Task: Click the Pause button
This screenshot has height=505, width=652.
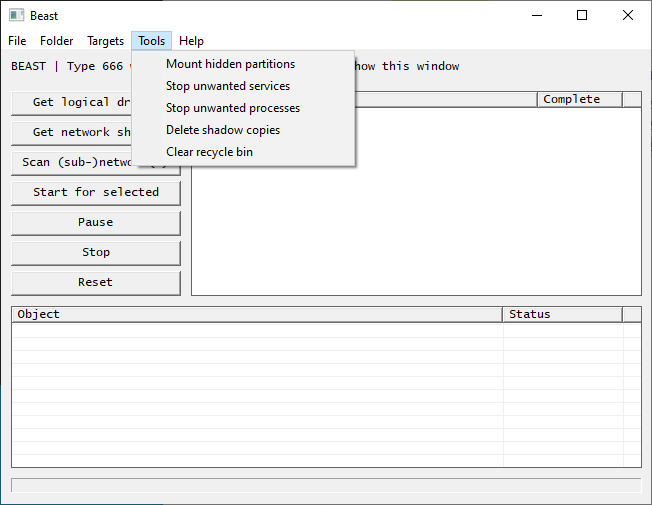Action: (x=96, y=223)
